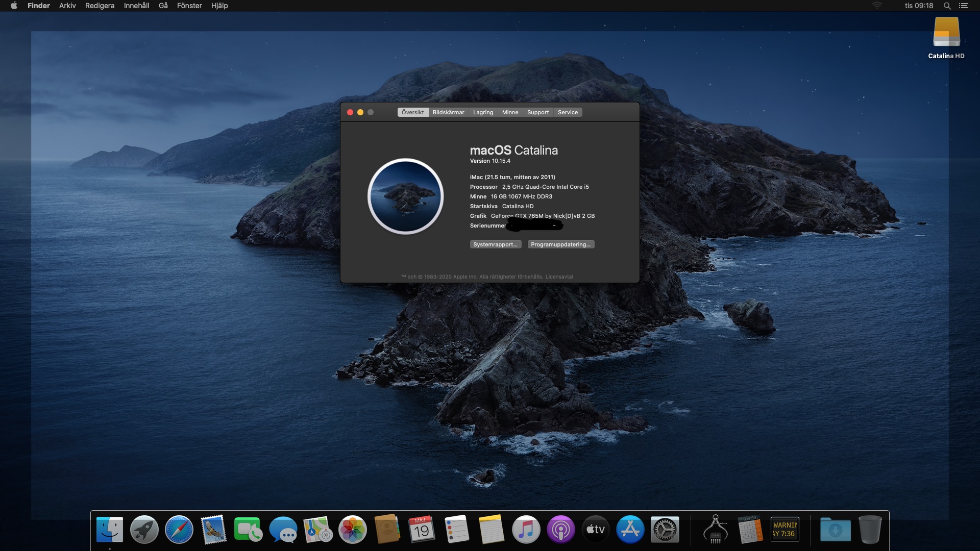This screenshot has height=551, width=980.
Task: Open the Photos app in dock
Action: tap(353, 530)
